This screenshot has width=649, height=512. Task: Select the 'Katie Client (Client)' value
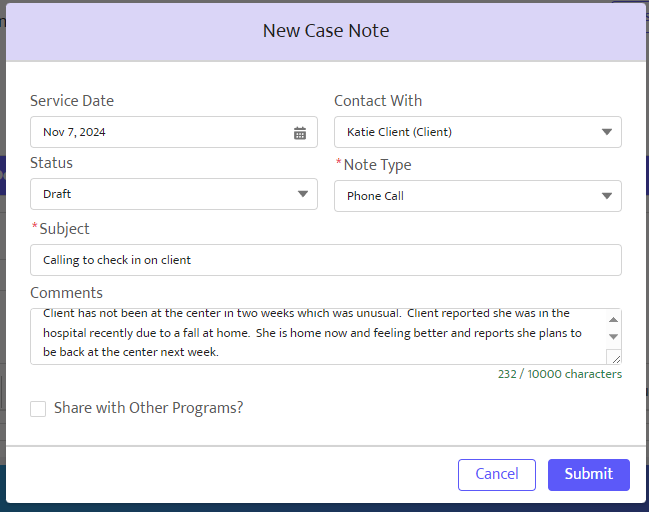coord(399,132)
